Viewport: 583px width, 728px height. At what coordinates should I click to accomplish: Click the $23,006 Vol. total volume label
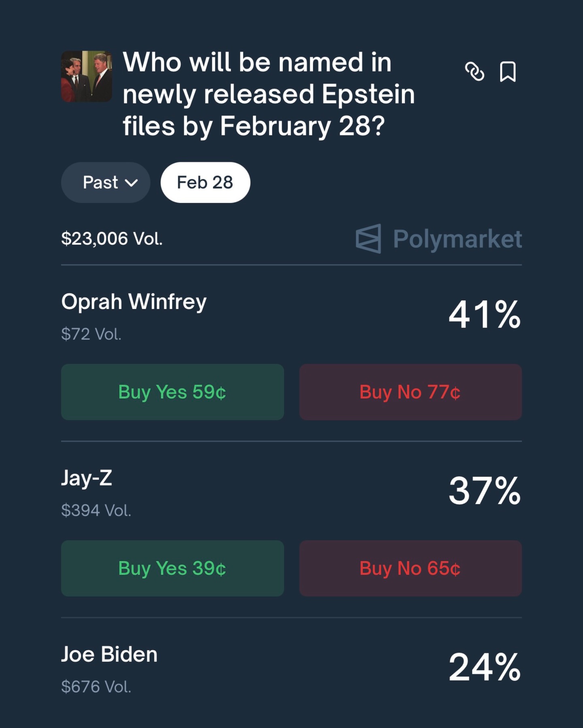click(112, 238)
